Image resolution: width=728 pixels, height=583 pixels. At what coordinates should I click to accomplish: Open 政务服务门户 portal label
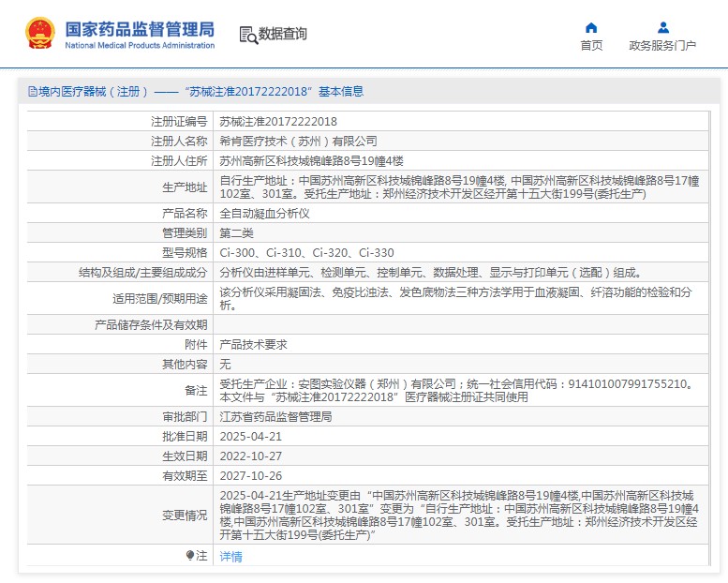coord(662,46)
